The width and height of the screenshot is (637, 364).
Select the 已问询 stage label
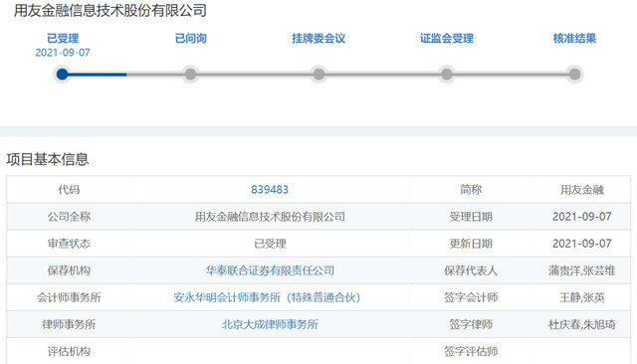click(190, 39)
